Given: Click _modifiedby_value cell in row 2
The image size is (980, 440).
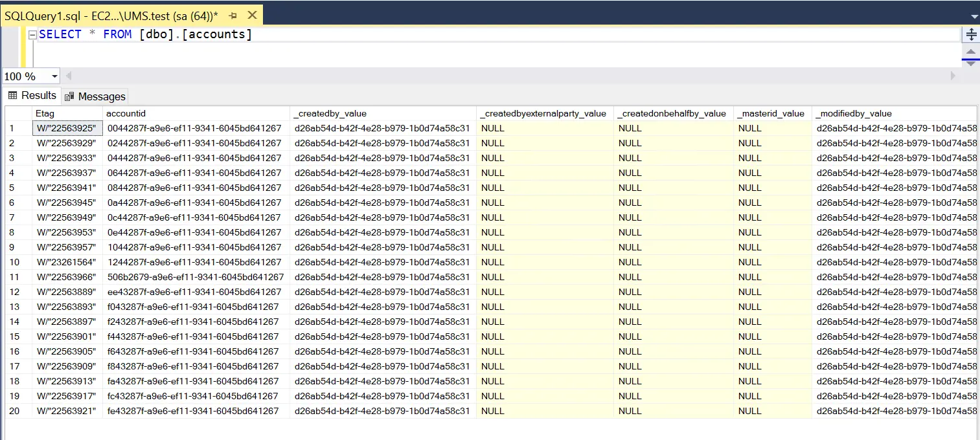Looking at the screenshot, I should [x=894, y=143].
